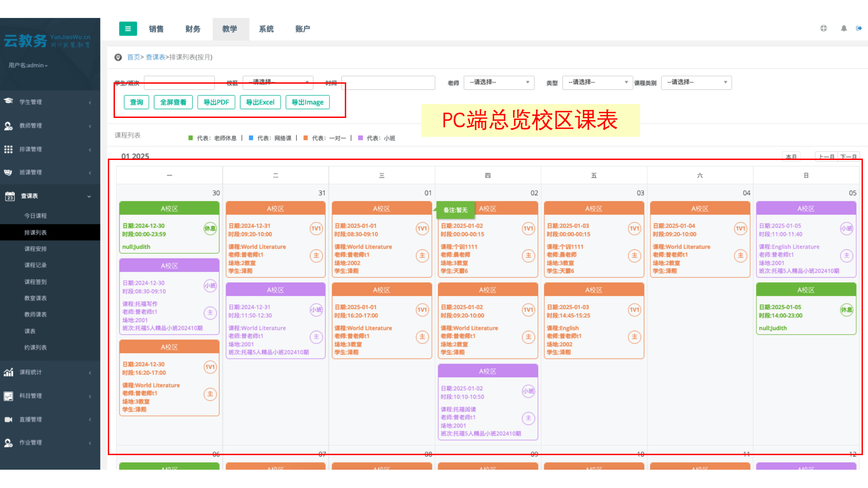
Task: Click the 休息 badge on 2024-12-30 card
Action: tap(210, 228)
